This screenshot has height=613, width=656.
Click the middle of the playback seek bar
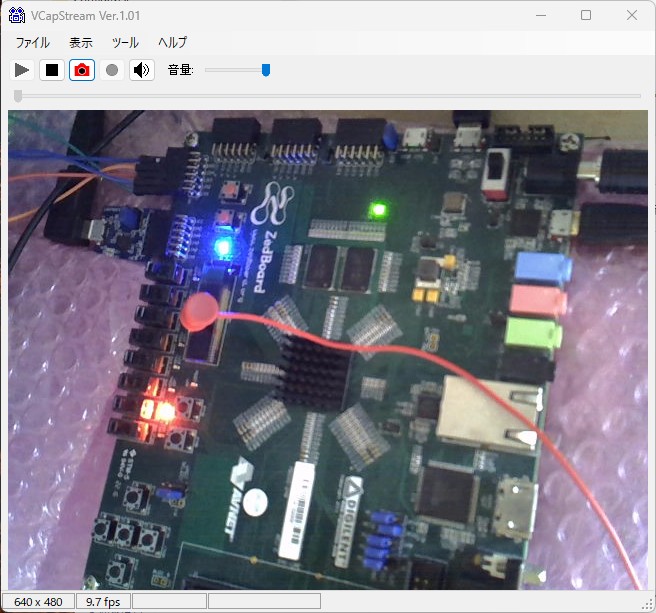(x=328, y=96)
